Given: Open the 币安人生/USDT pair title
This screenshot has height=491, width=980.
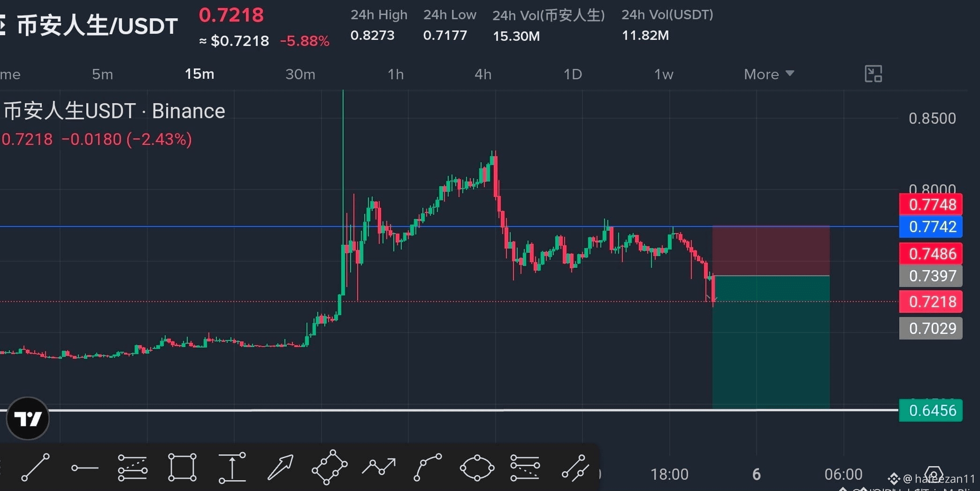Looking at the screenshot, I should (97, 26).
